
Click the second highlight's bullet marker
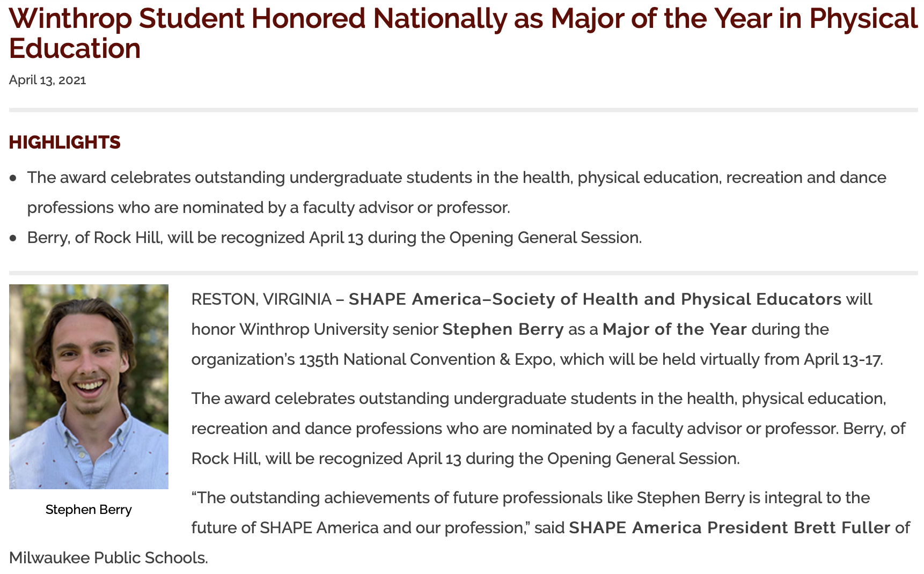tap(13, 238)
